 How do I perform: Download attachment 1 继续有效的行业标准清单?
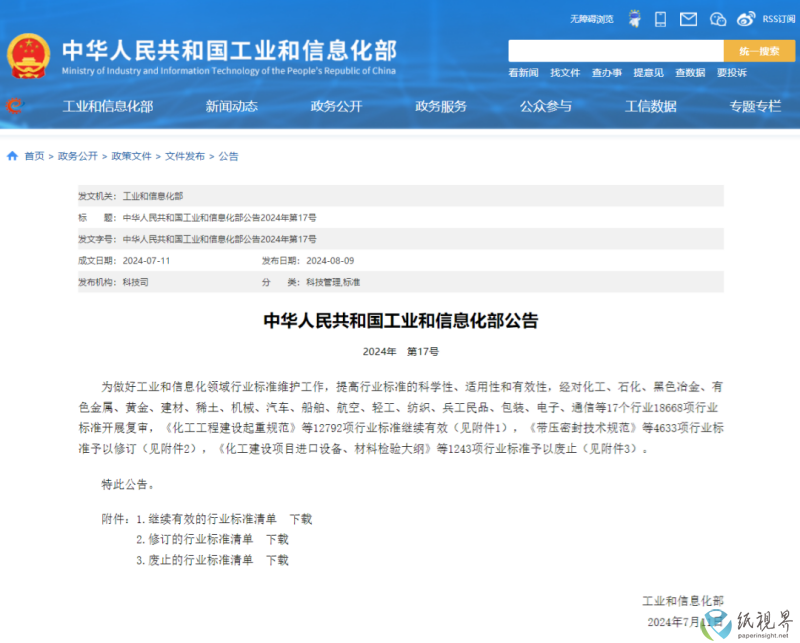(x=301, y=520)
